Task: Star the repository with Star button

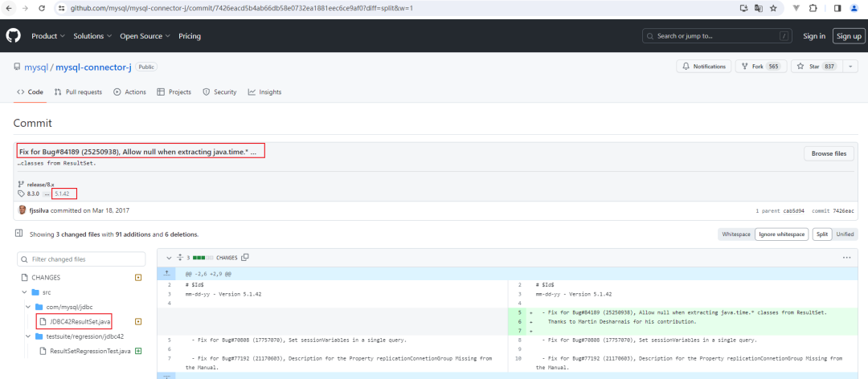Action: click(x=817, y=67)
